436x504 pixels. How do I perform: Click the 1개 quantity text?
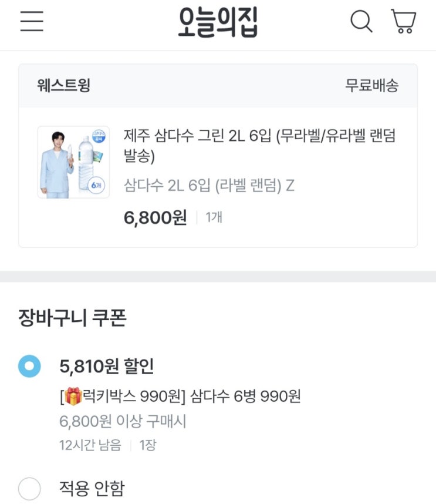214,218
